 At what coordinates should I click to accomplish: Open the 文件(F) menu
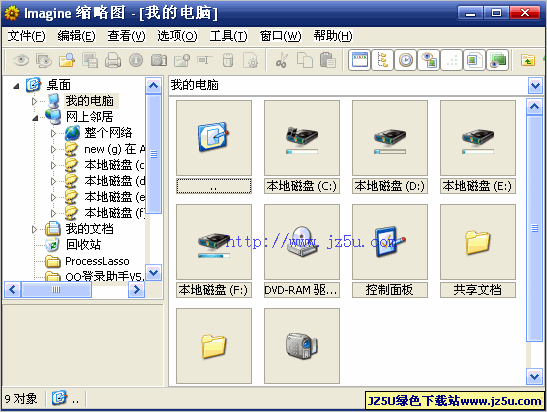pos(27,36)
